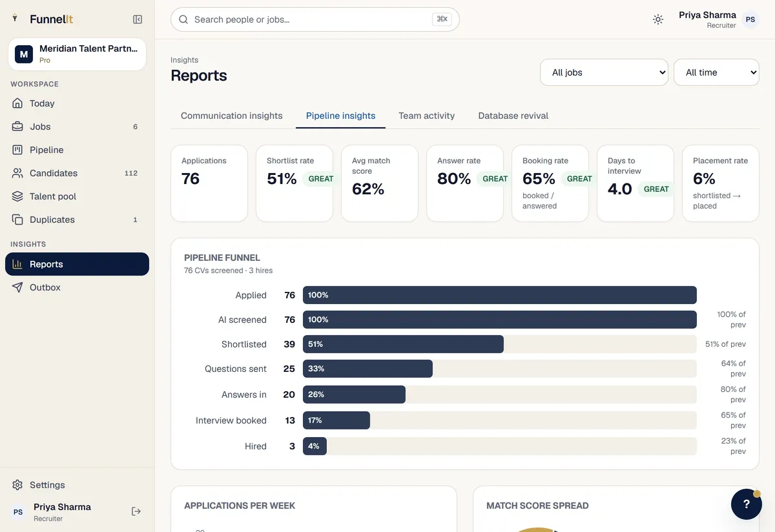This screenshot has height=532, width=775.
Task: Switch to Communication insights tab
Action: pos(232,116)
